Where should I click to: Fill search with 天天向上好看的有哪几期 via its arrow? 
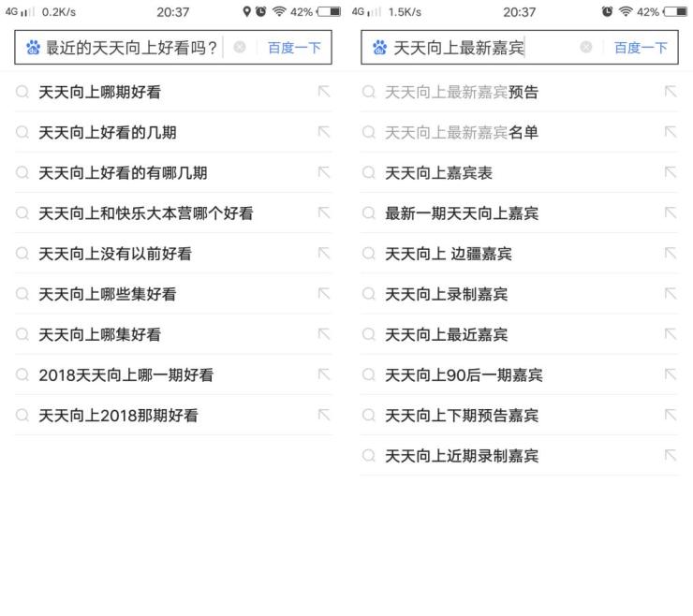pos(324,172)
